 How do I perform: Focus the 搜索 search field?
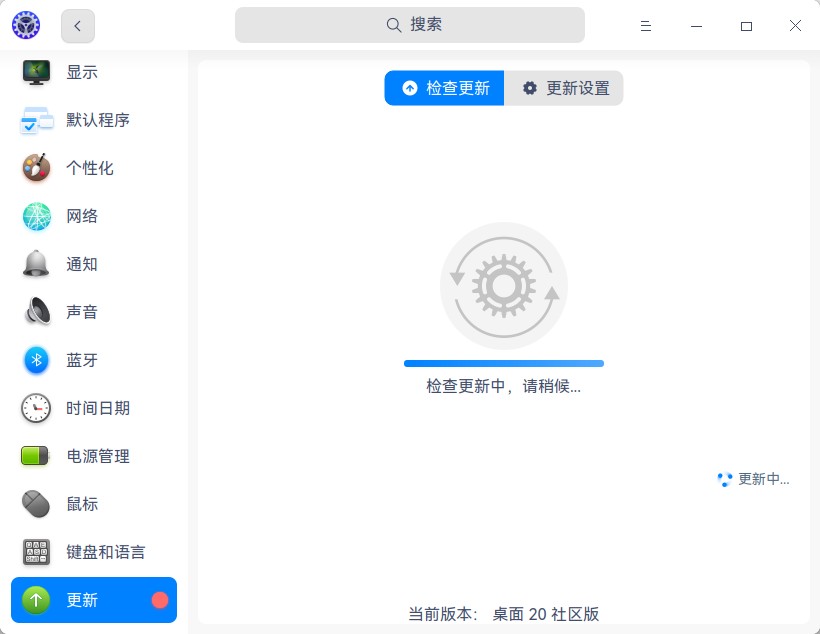[409, 25]
